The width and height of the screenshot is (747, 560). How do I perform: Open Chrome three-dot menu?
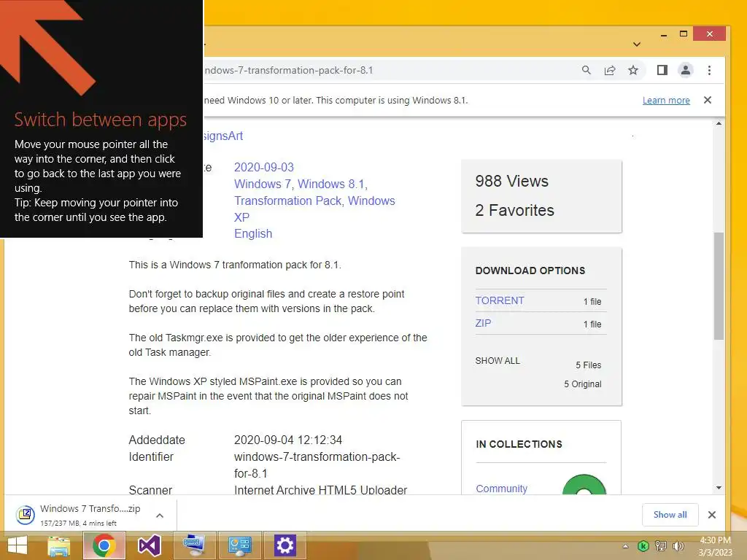pos(709,71)
